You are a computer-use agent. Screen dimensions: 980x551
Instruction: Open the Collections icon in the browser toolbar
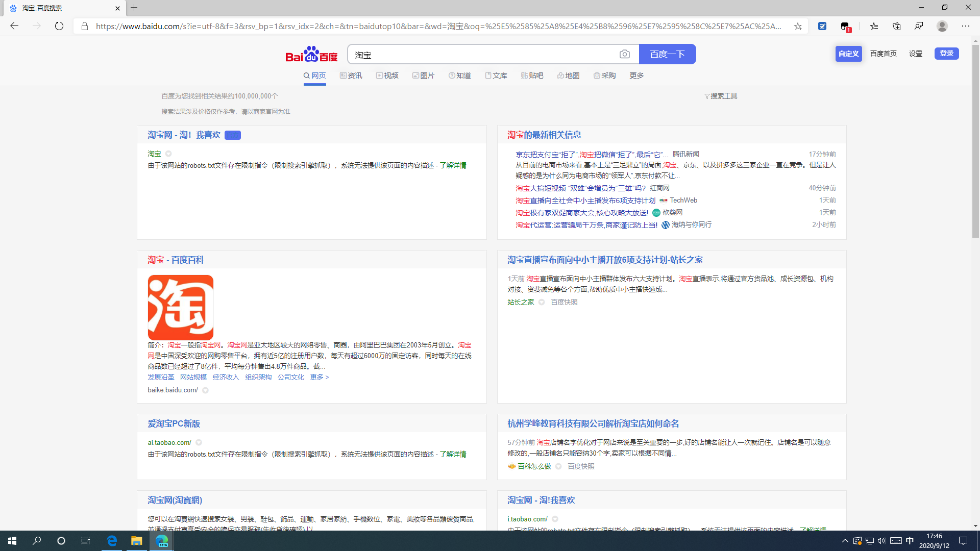coord(896,26)
